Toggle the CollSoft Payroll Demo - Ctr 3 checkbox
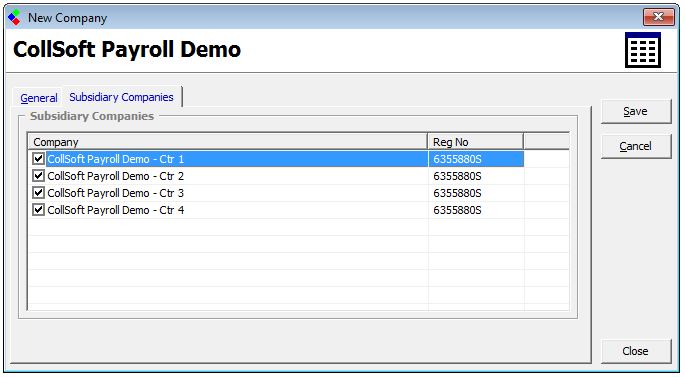Viewport: 685px width, 377px height. click(x=38, y=193)
